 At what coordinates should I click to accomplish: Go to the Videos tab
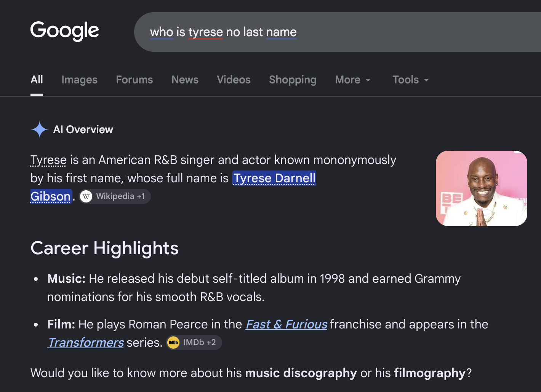[234, 80]
